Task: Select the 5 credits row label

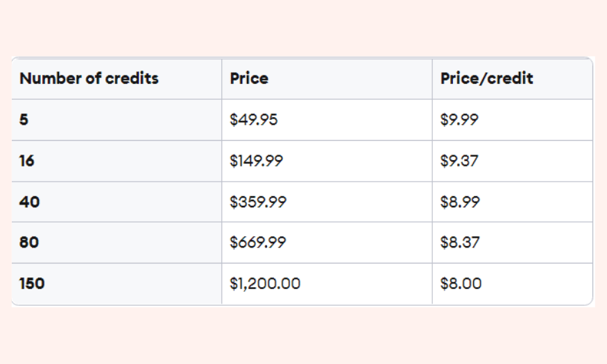Action: pos(24,119)
